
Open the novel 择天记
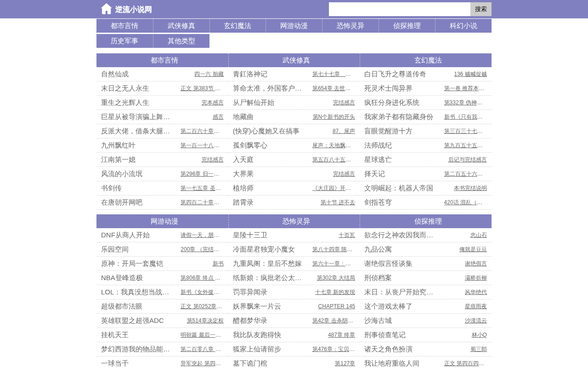[x=374, y=174]
